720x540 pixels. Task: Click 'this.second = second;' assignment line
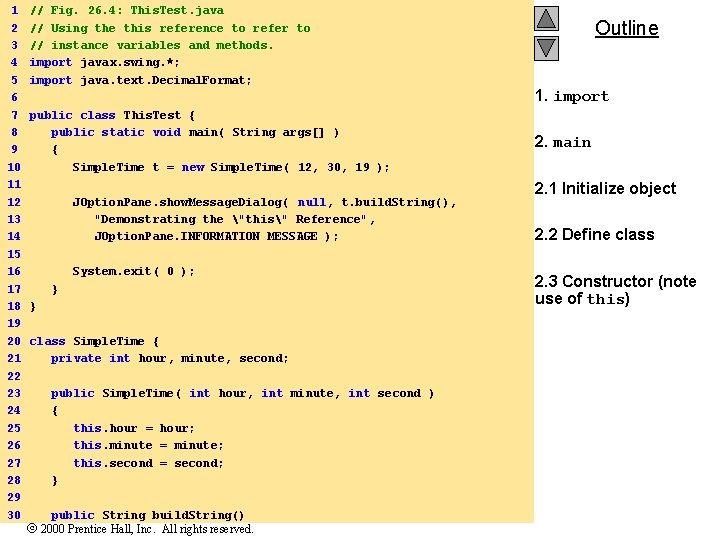click(148, 463)
